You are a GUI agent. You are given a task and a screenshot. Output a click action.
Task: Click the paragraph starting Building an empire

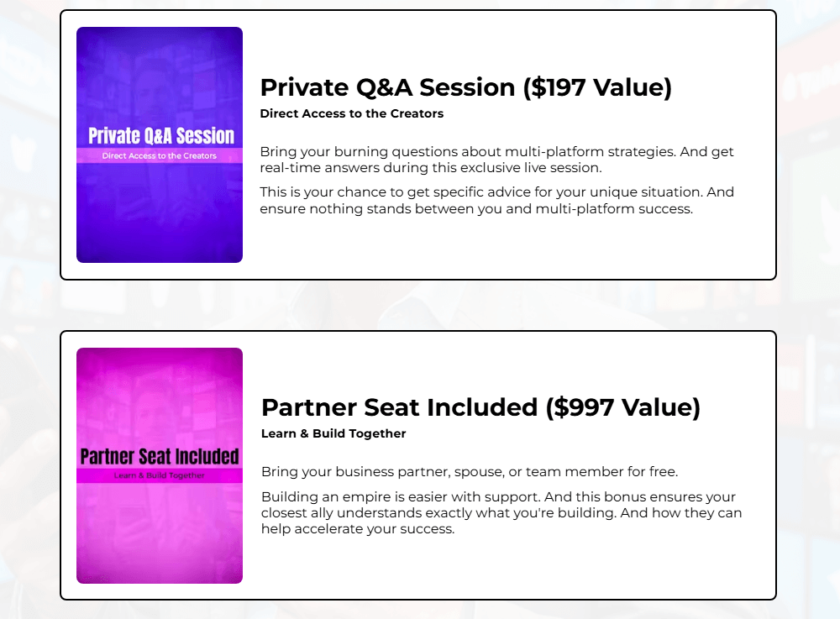[x=501, y=512]
